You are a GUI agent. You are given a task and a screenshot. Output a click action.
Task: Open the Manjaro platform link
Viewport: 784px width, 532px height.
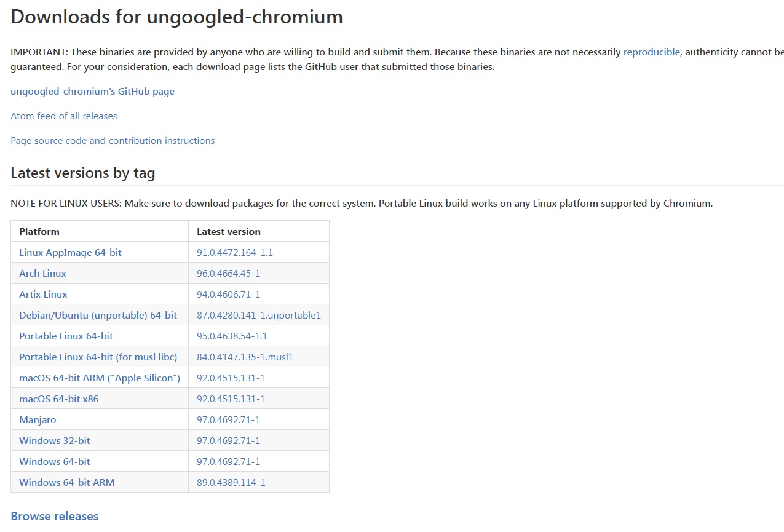point(38,420)
